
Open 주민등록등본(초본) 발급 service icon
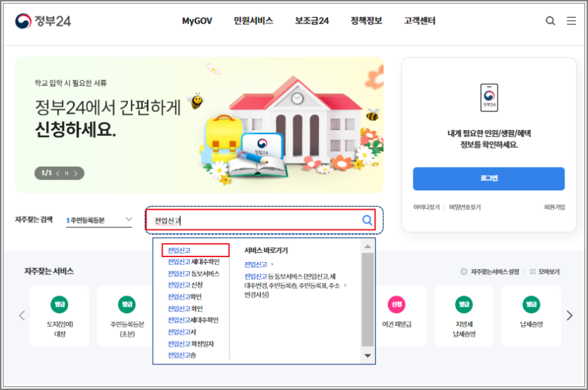point(126,304)
